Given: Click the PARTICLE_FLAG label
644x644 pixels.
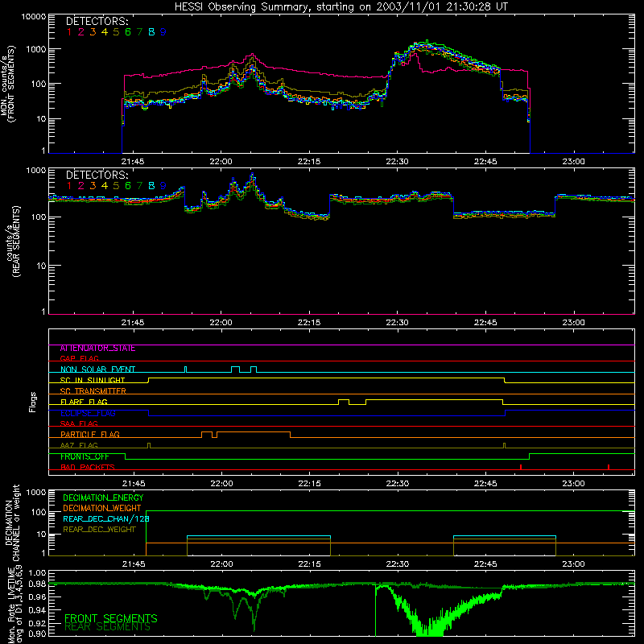Looking at the screenshot, I should coord(90,435).
